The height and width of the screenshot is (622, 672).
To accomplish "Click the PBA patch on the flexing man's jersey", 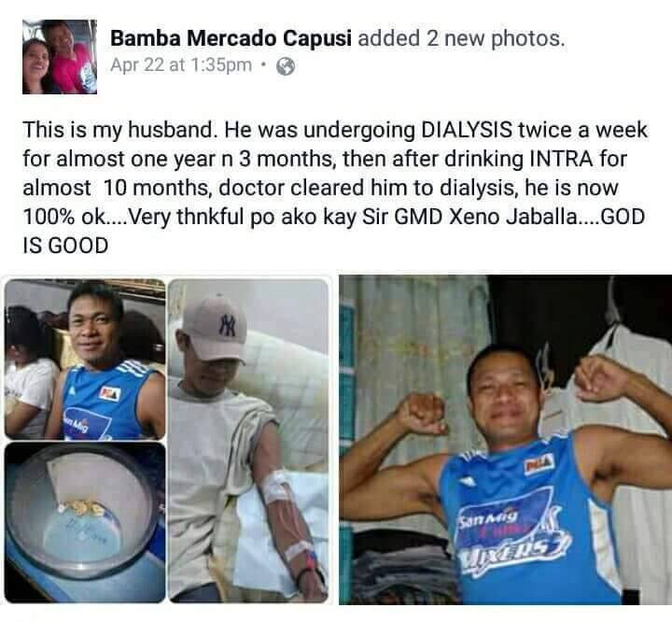I will click(x=539, y=464).
